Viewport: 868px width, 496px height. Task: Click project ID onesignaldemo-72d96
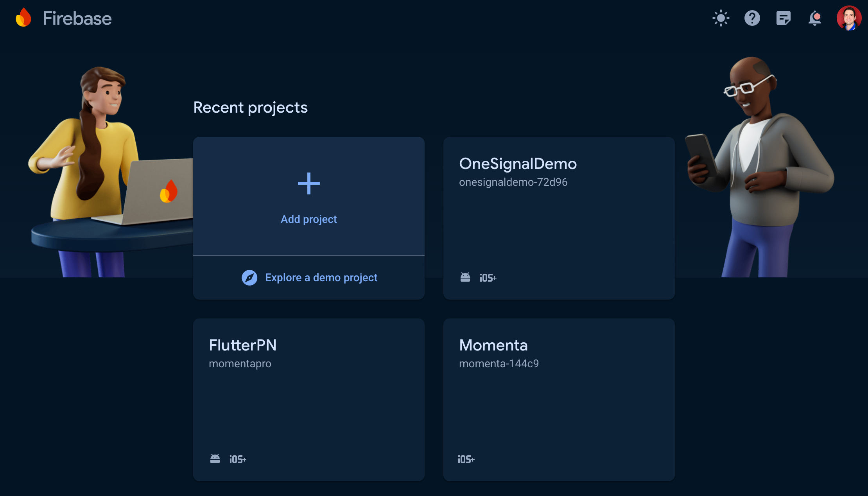pos(513,182)
